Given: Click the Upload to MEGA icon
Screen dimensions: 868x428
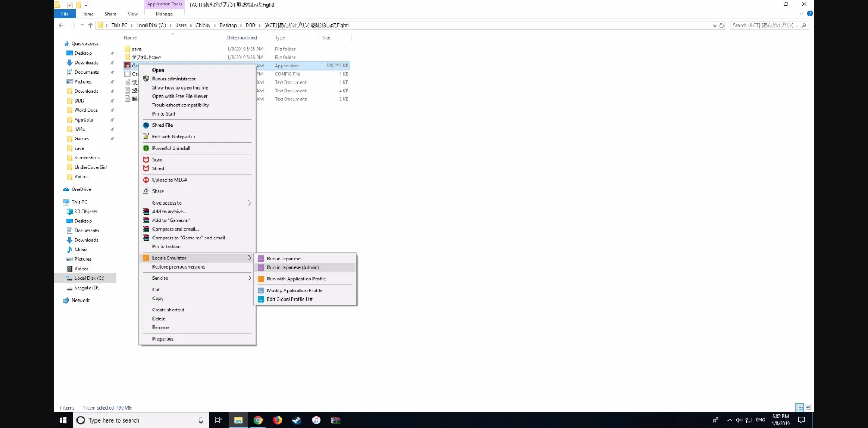Looking at the screenshot, I should pos(146,180).
